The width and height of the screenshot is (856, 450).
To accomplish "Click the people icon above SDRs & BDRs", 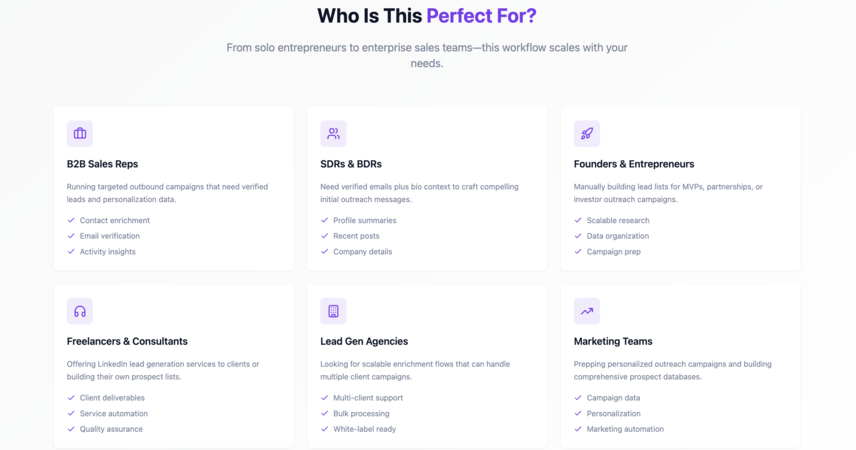I will 333,133.
